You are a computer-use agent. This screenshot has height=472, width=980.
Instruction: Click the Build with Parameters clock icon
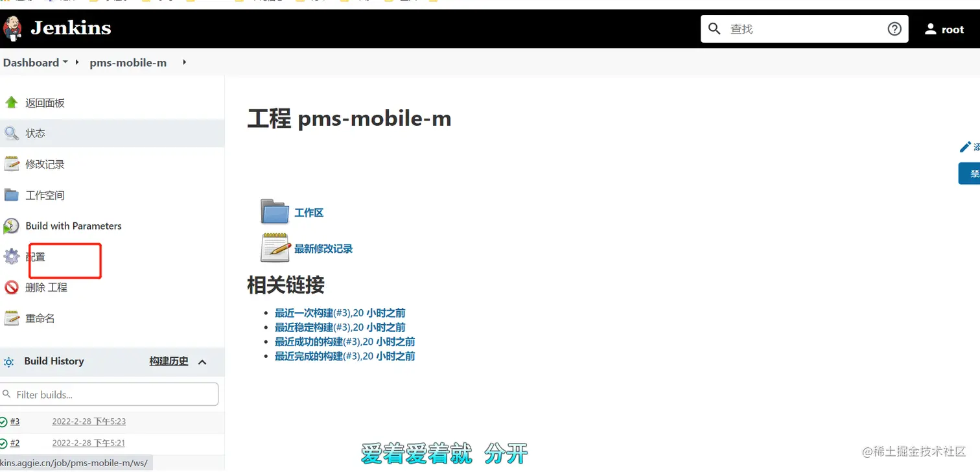tap(11, 226)
